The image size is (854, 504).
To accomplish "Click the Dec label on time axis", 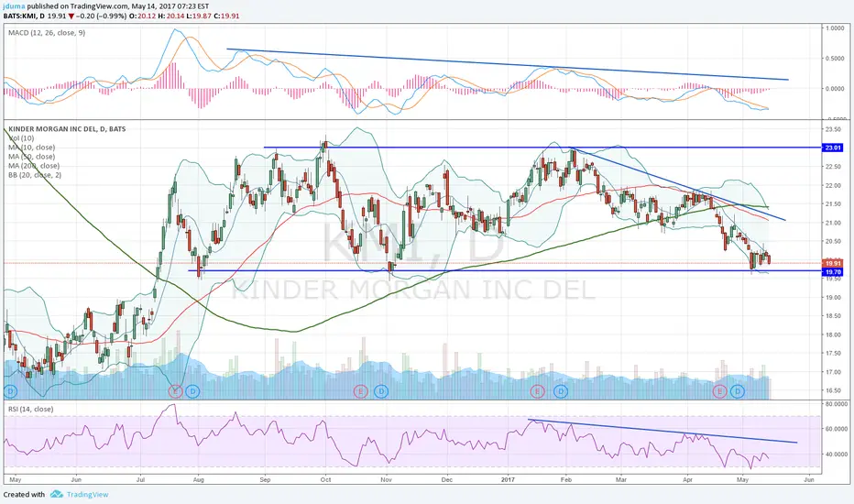I will 446,480.
